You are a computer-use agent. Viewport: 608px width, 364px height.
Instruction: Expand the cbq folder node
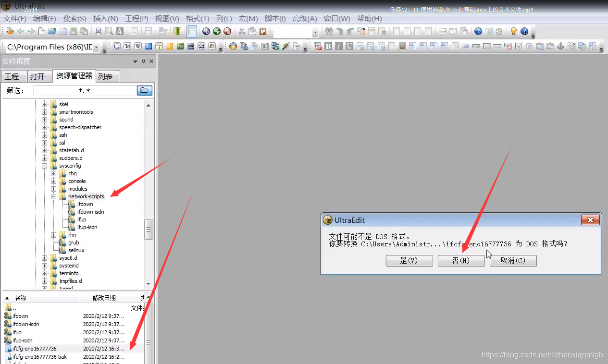tap(54, 173)
